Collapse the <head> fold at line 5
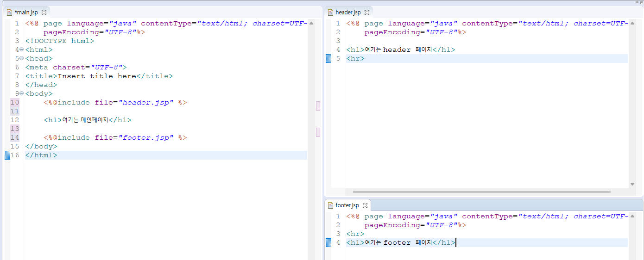The width and height of the screenshot is (644, 260). click(x=21, y=58)
